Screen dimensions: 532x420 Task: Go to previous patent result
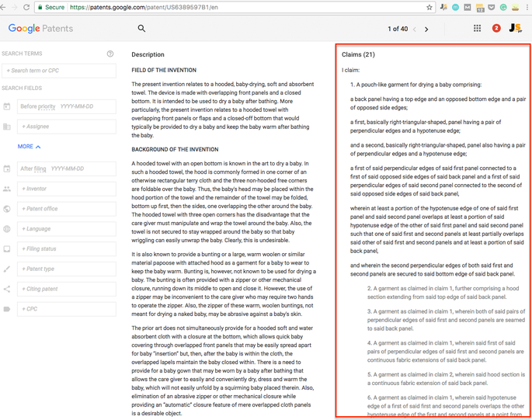tap(415, 30)
